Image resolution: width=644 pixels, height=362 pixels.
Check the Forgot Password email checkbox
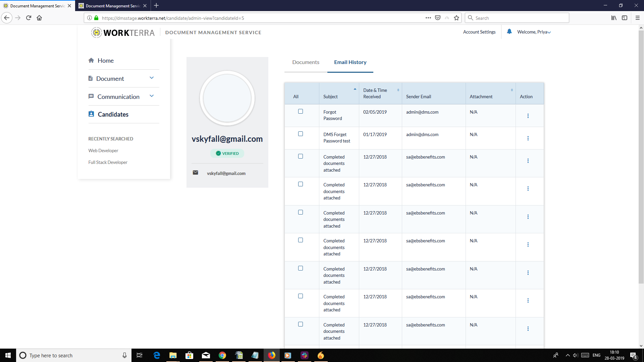[x=301, y=112]
